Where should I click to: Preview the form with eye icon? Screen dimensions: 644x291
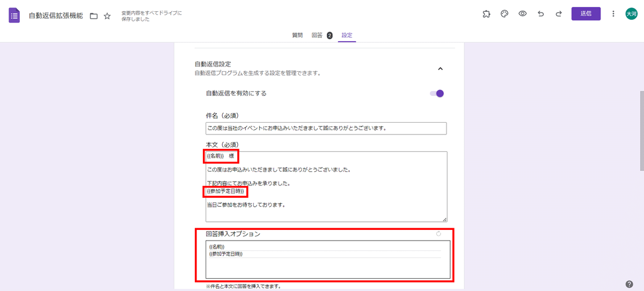[x=522, y=14]
